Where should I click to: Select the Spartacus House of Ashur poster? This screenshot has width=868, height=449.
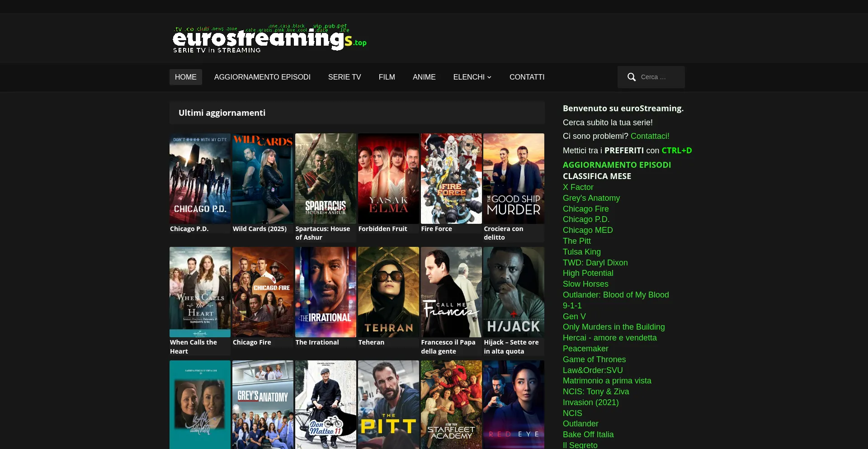[325, 179]
